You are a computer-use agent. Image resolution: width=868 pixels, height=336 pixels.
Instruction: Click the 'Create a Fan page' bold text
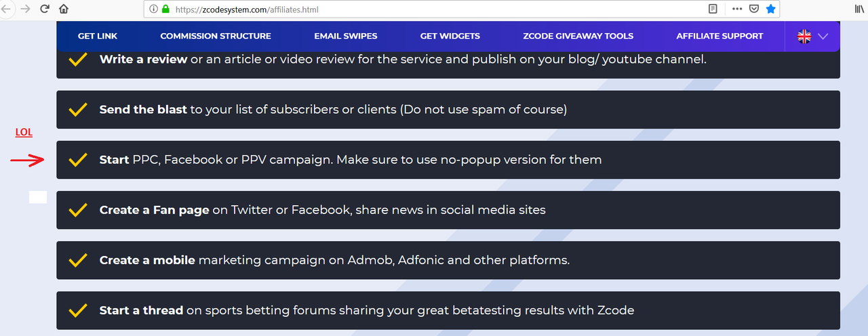[x=155, y=210]
